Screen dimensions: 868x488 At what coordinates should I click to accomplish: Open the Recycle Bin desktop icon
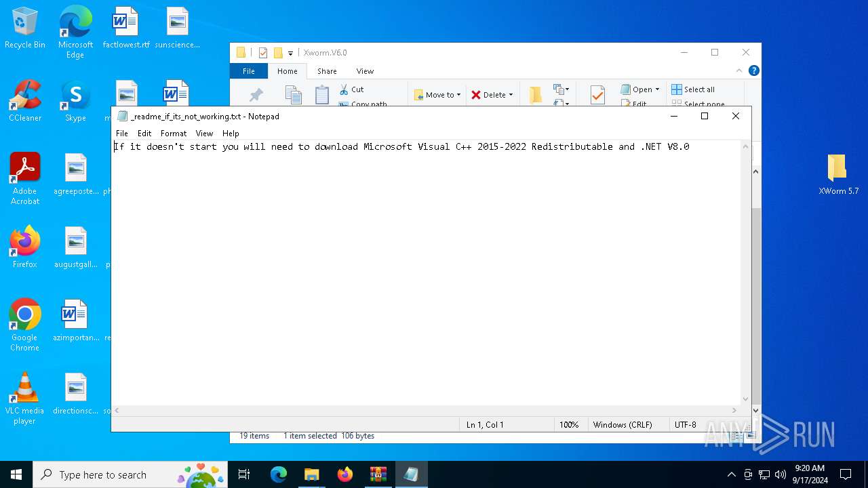click(x=25, y=28)
